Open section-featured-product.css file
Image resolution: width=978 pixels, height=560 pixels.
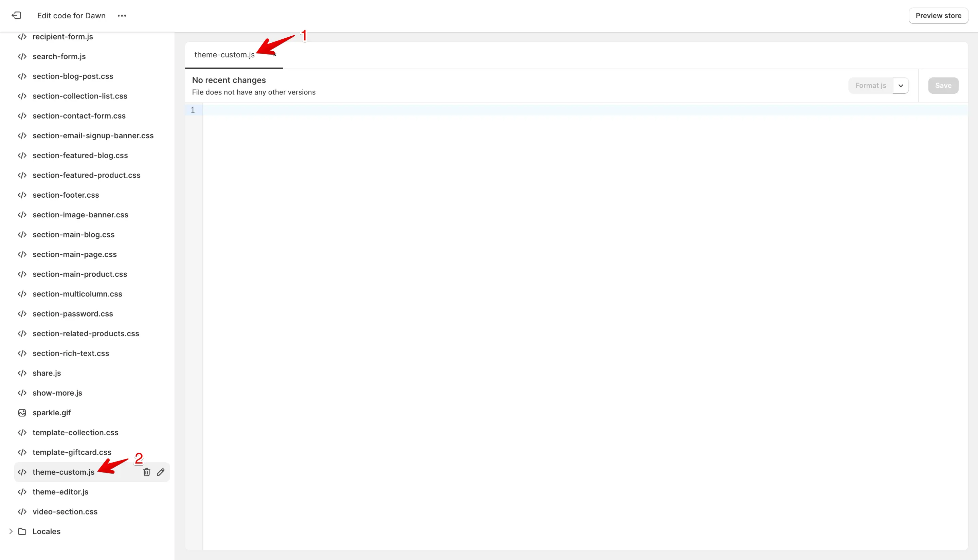[87, 175]
